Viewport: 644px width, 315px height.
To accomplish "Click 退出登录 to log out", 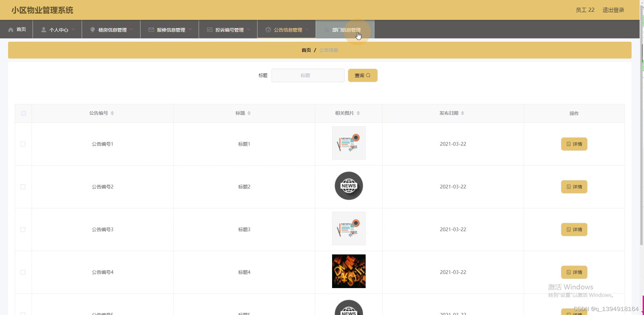I will pos(613,10).
